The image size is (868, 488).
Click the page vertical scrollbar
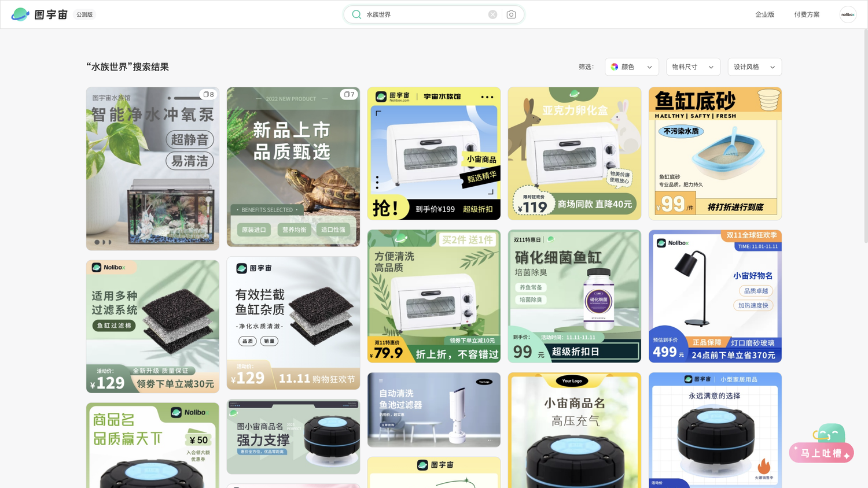click(x=865, y=136)
